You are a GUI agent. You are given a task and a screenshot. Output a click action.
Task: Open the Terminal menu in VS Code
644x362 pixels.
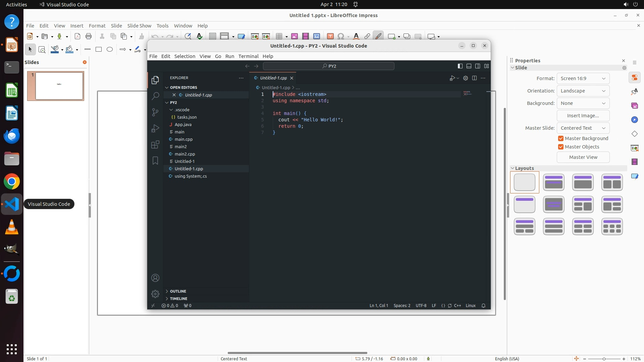pos(248,56)
